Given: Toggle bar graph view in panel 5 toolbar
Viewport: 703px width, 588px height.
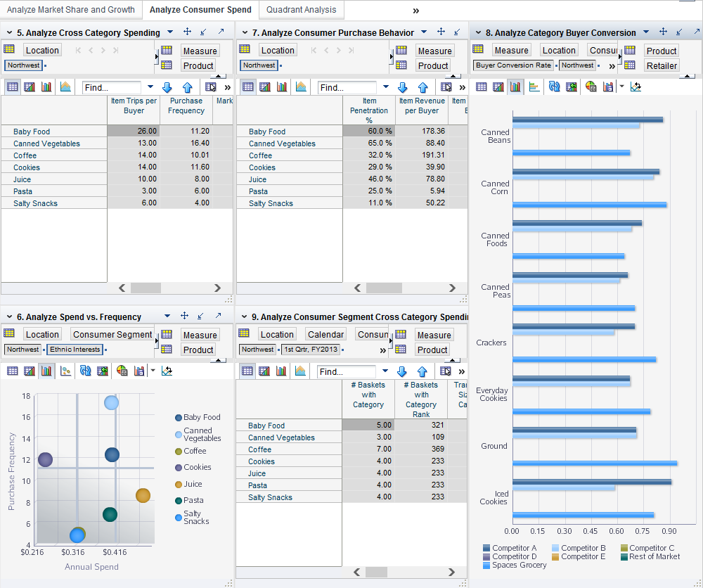Looking at the screenshot, I should [46, 87].
